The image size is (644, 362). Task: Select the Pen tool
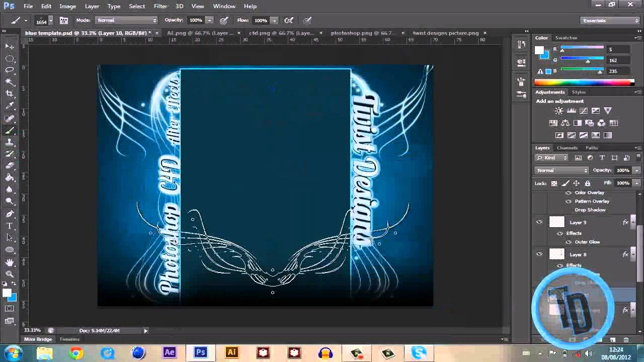tap(10, 214)
